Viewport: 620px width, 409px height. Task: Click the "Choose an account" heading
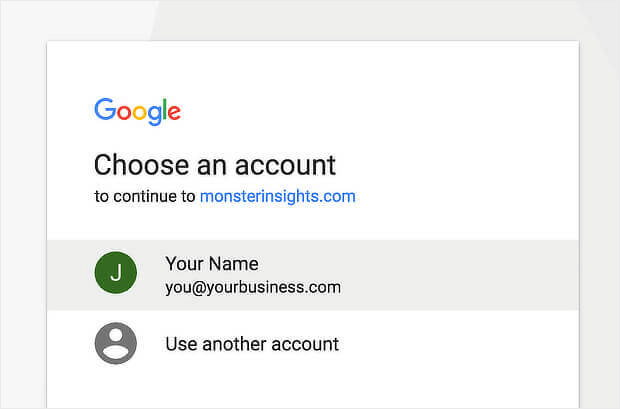215,165
